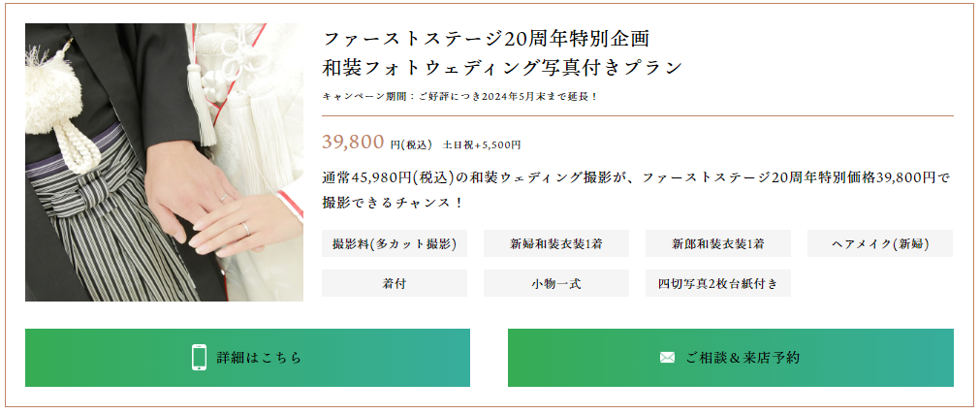This screenshot has height=414, width=980.
Task: Select the 四切写真2枚台紙付き tag
Action: (718, 283)
